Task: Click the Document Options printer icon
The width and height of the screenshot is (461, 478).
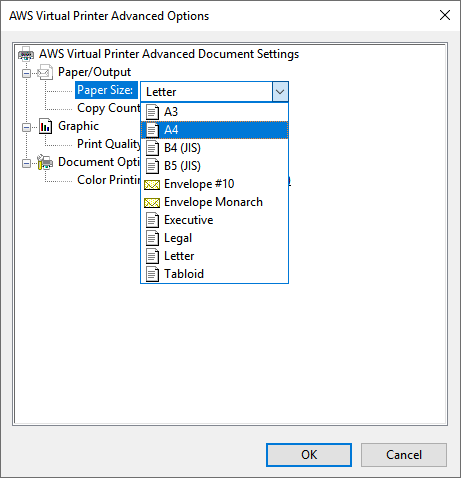Action: point(45,162)
